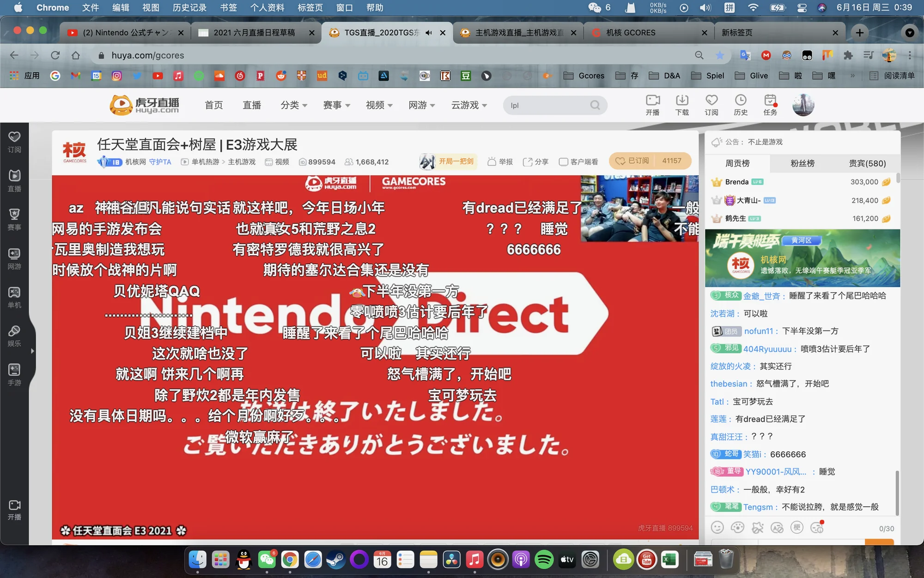
Task: Open a new Chrome tab with plus
Action: [860, 33]
